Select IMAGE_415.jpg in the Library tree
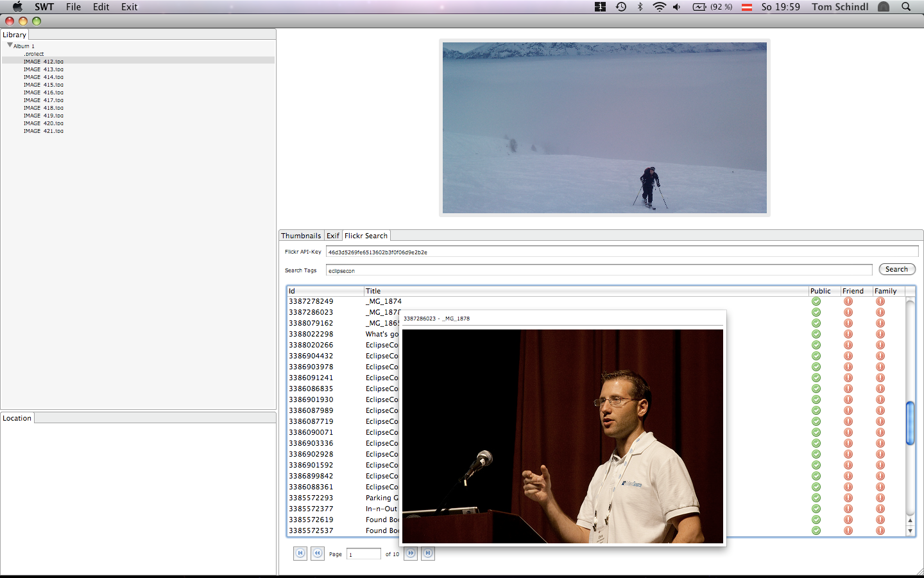This screenshot has height=578, width=924. pyautogui.click(x=44, y=85)
